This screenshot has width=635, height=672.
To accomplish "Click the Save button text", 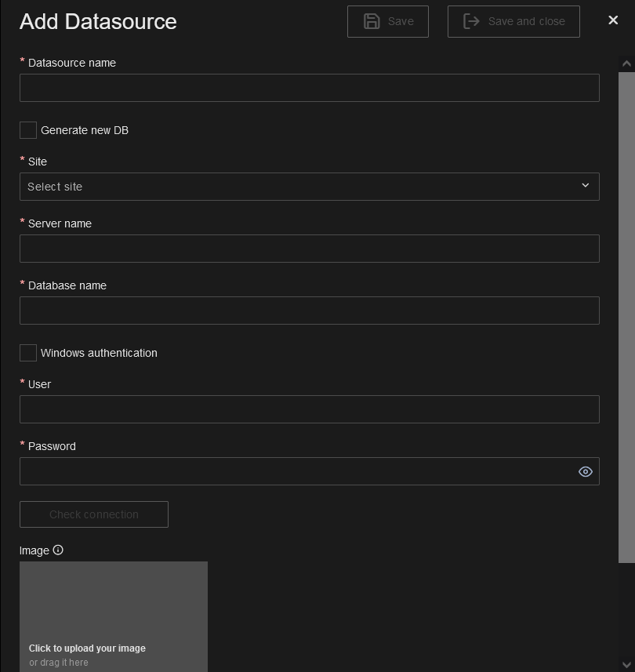I will click(401, 21).
